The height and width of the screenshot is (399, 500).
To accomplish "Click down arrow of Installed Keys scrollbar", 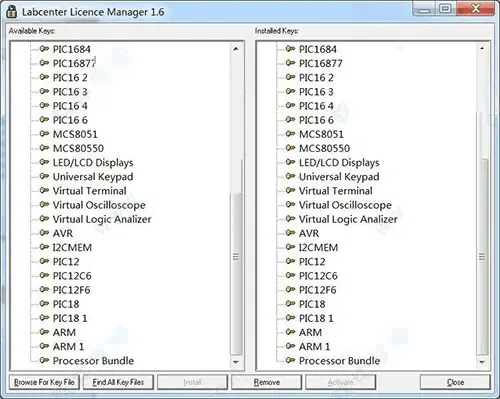I will coord(482,362).
